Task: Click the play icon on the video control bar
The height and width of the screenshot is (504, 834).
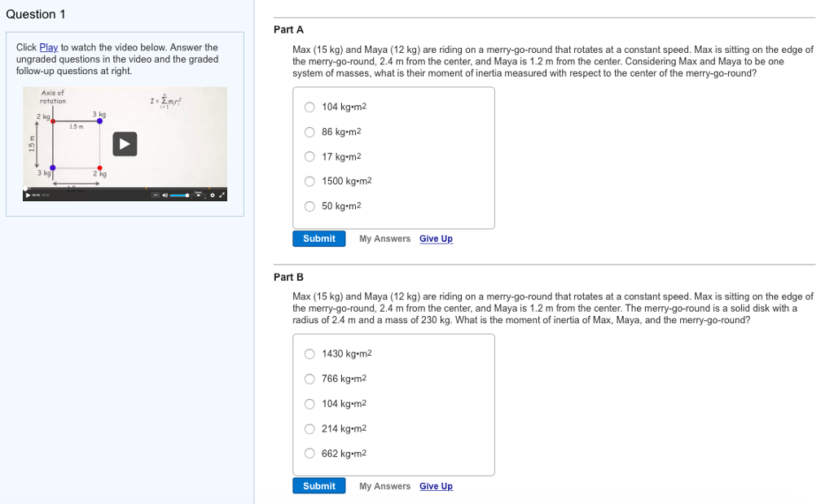Action: tap(28, 195)
